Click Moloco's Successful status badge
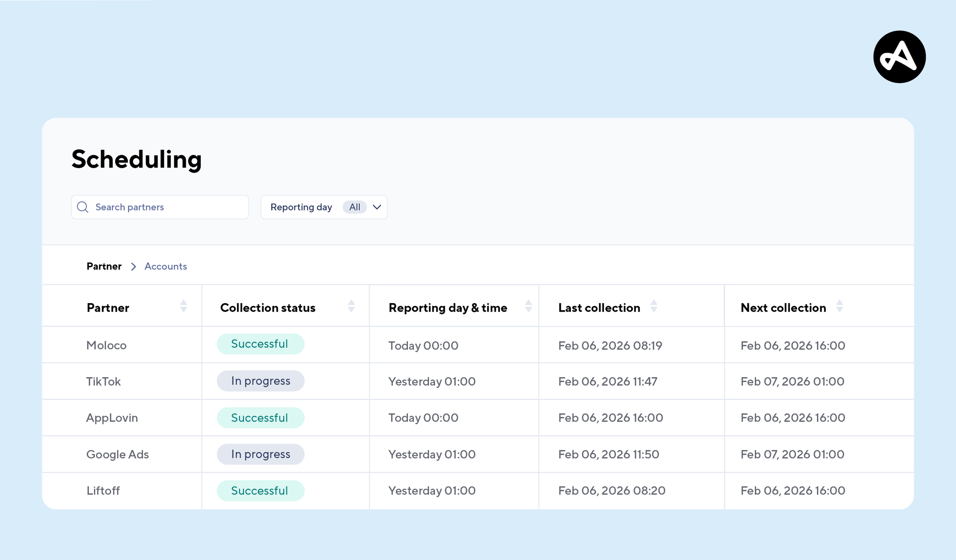Viewport: 956px width, 560px height. tap(260, 344)
